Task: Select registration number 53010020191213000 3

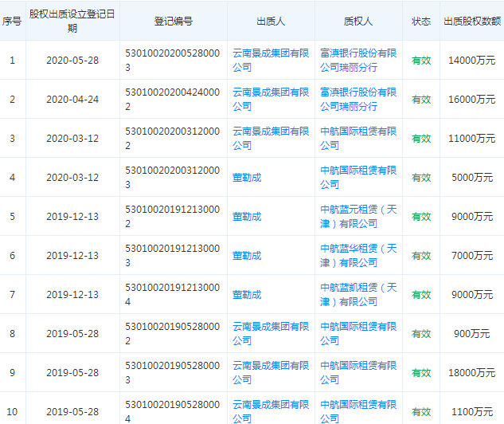Action: point(172,255)
